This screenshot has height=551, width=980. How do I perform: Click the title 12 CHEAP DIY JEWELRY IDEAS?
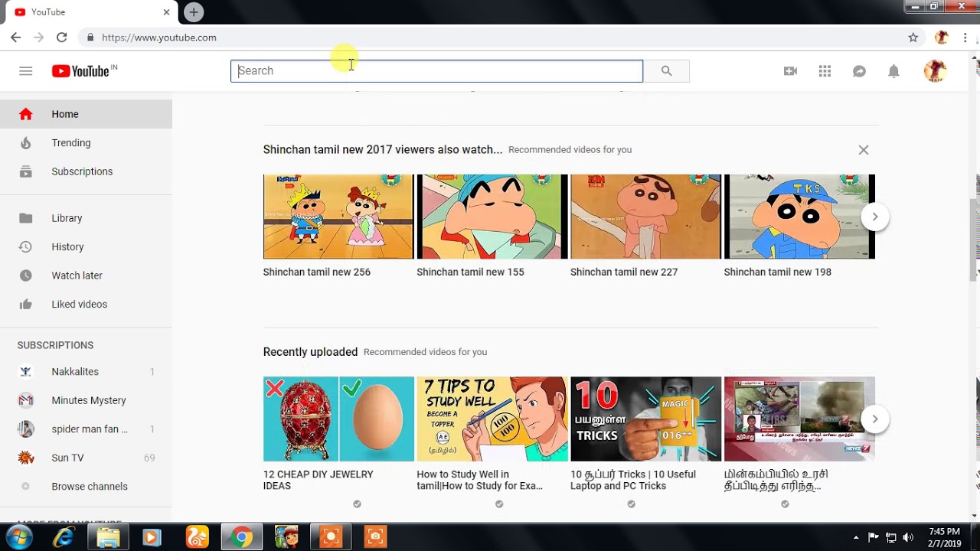pyautogui.click(x=318, y=480)
